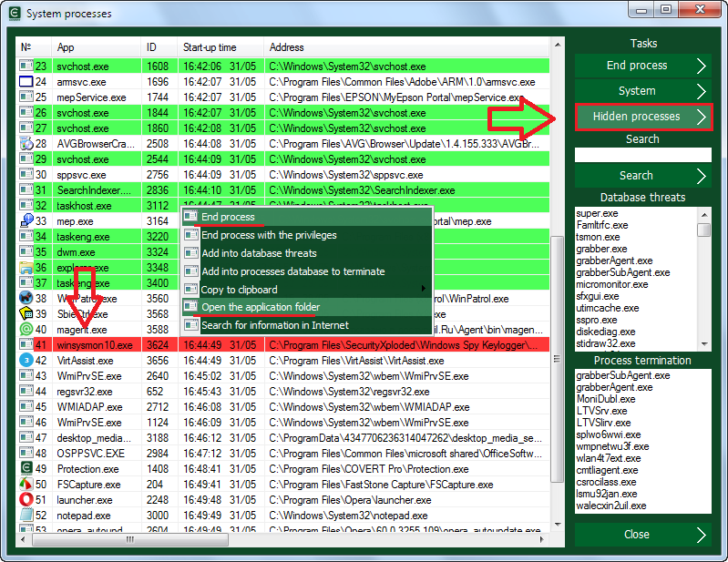Image resolution: width=728 pixels, height=562 pixels.
Task: Click into the Search text field
Action: (x=642, y=155)
